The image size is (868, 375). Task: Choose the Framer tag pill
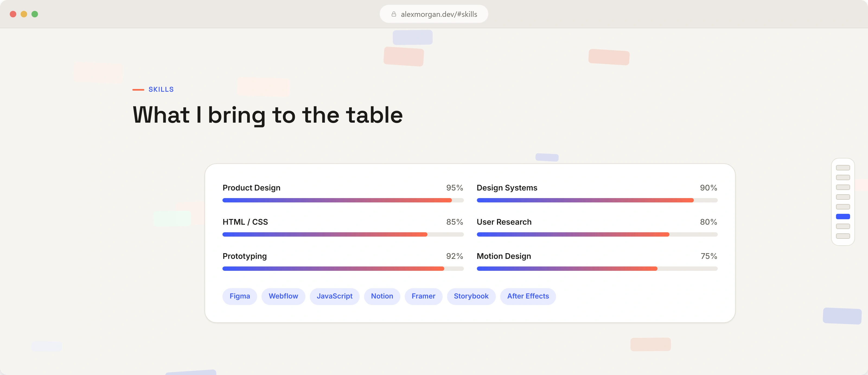tap(423, 296)
